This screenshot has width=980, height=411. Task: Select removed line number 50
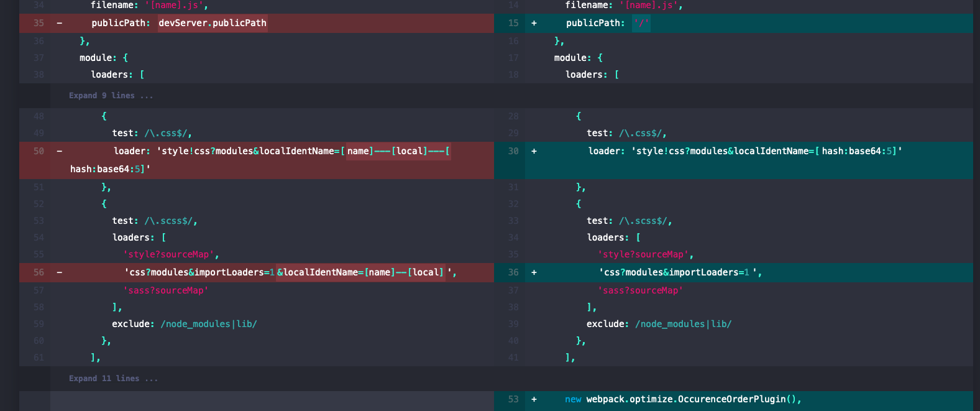39,151
